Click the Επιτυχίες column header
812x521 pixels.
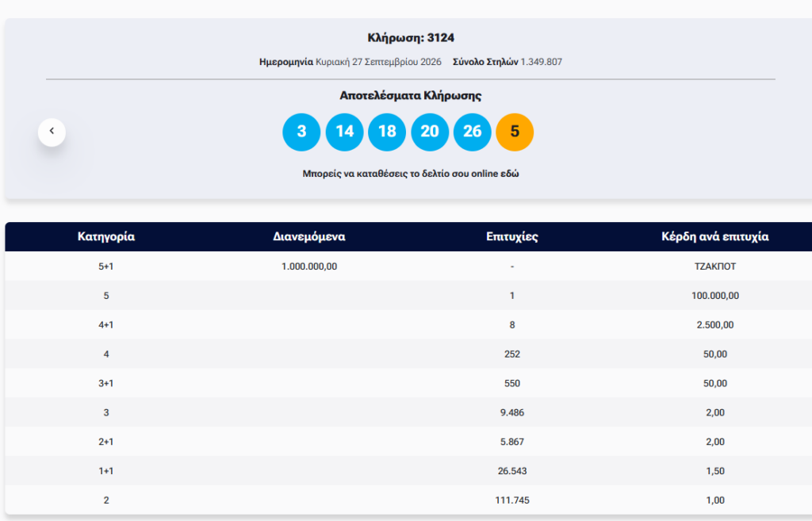pyautogui.click(x=512, y=236)
